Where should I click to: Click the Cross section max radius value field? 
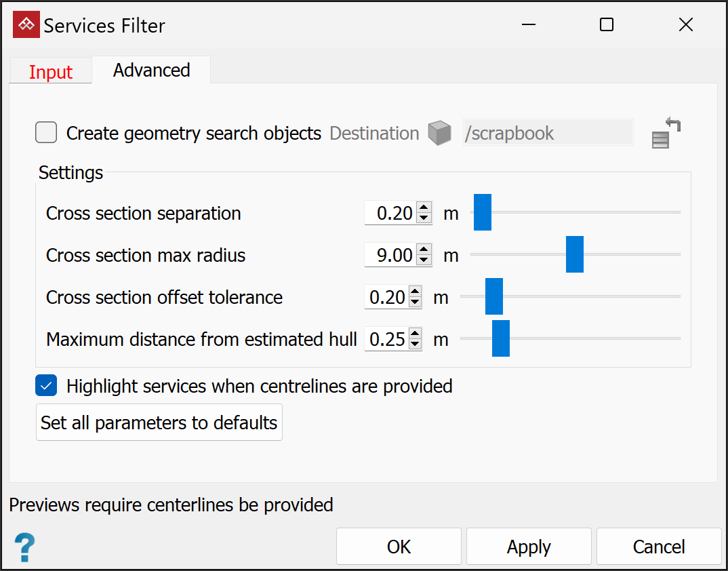click(390, 256)
